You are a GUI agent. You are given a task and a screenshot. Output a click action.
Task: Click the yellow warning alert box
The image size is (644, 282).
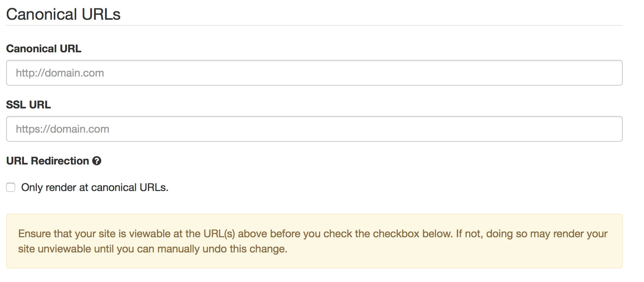[314, 241]
